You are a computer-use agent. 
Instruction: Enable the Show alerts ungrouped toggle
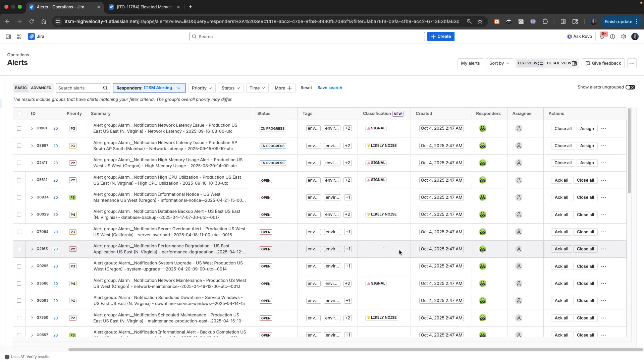[630, 87]
